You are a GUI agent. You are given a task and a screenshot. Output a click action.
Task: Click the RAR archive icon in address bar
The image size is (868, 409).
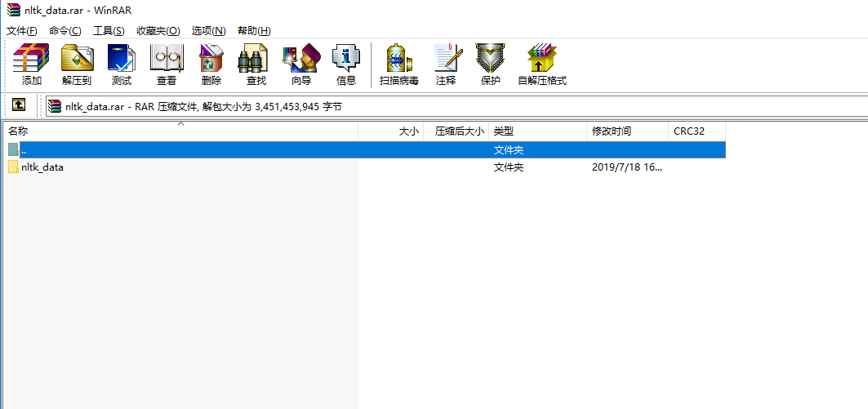pyautogui.click(x=54, y=106)
